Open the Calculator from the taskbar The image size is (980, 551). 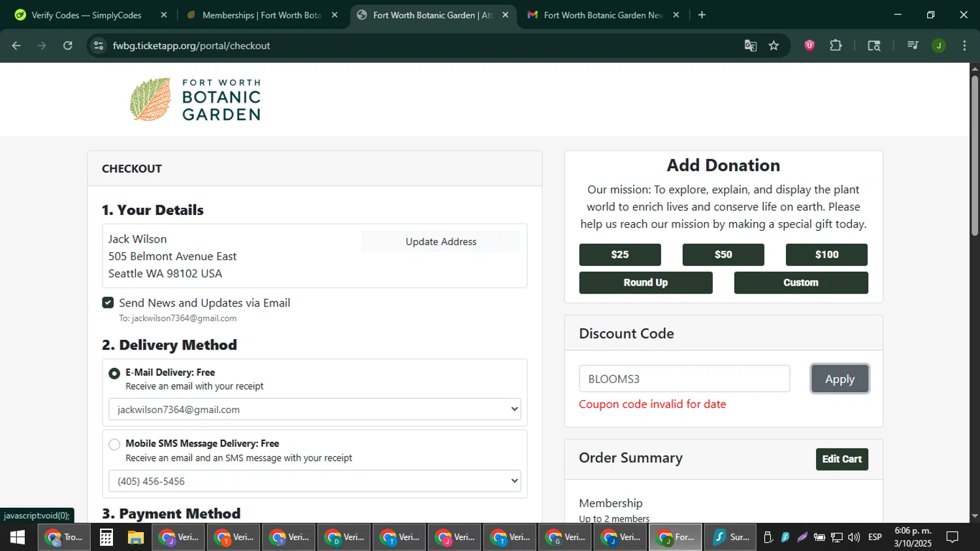tap(106, 537)
